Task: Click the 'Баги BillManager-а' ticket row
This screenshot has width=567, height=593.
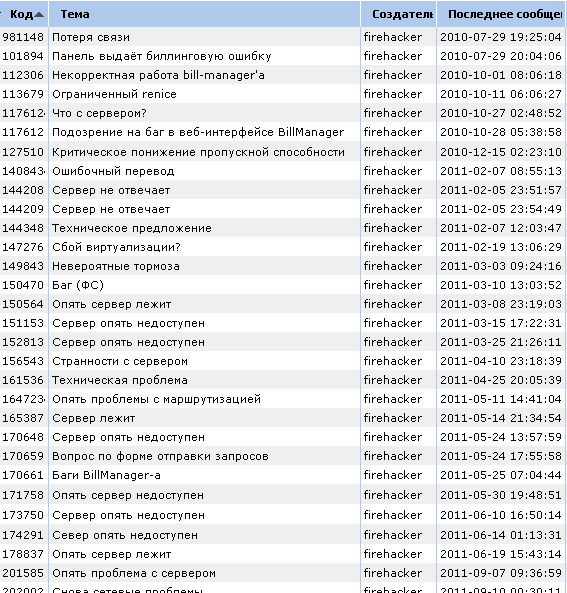Action: click(283, 475)
